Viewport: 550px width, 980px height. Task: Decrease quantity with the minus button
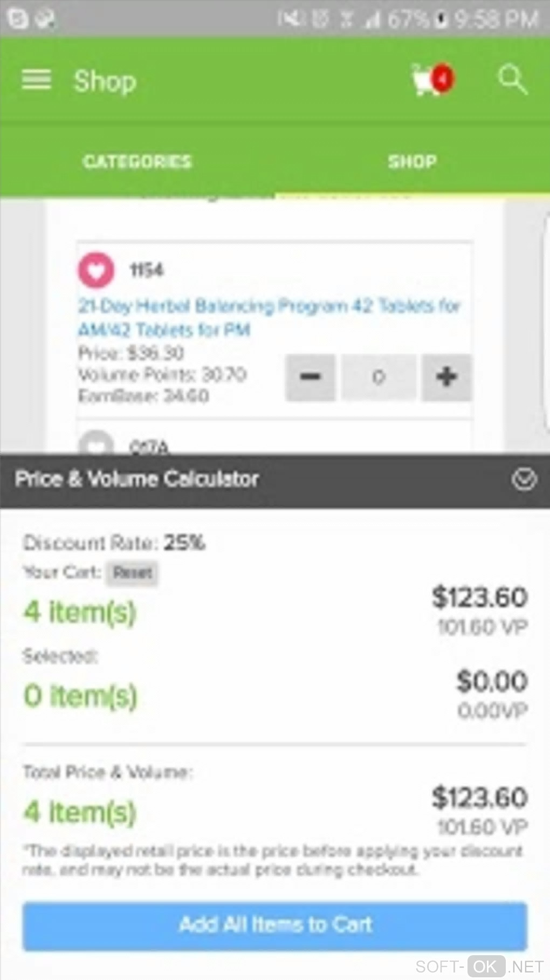point(310,377)
